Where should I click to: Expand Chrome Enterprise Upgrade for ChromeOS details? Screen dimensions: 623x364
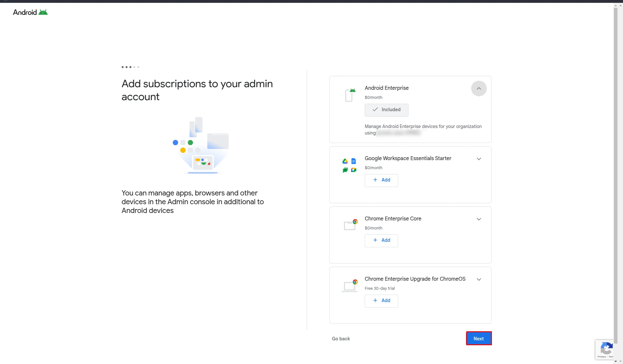pos(479,279)
